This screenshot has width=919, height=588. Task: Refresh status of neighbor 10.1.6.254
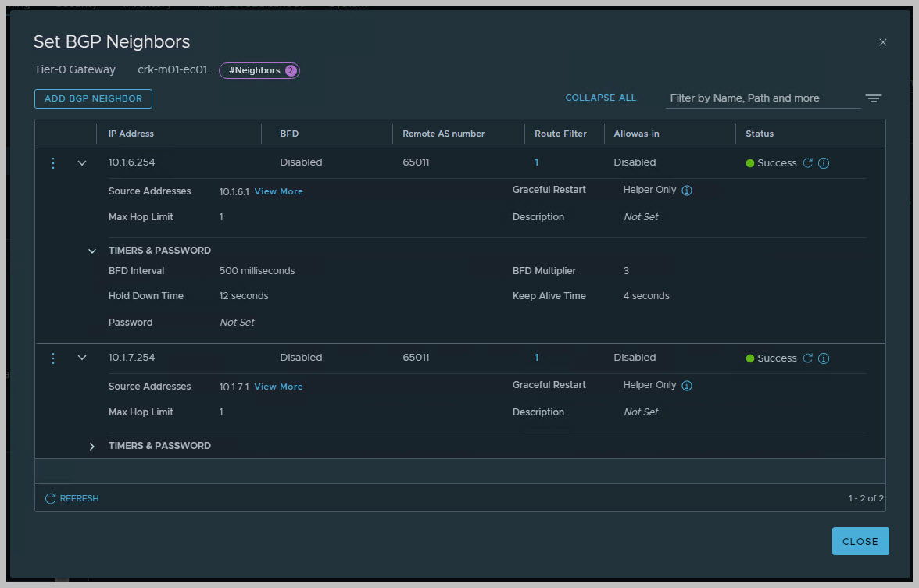click(808, 163)
